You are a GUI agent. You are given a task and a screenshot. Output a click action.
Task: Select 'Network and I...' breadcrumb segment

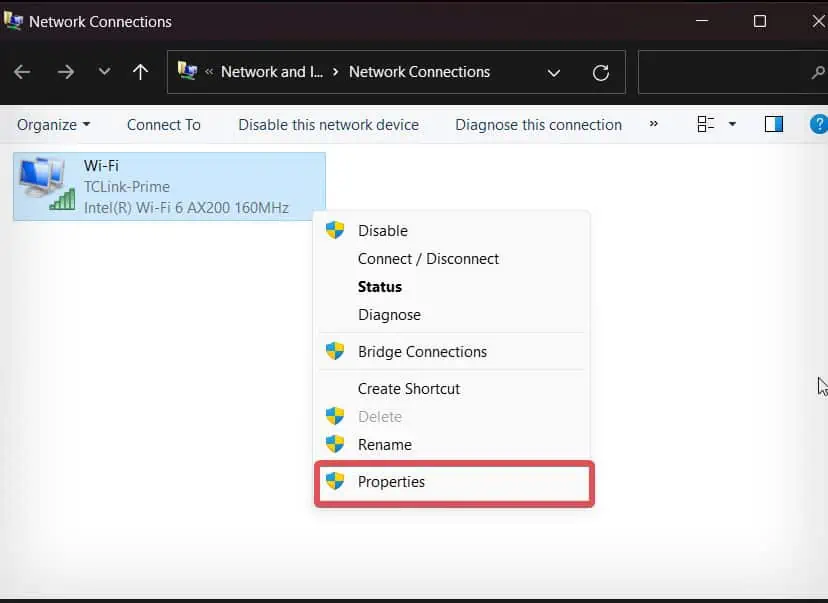(x=271, y=72)
